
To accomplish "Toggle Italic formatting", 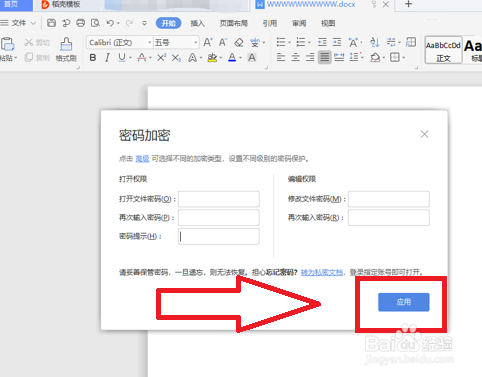I will (107, 58).
